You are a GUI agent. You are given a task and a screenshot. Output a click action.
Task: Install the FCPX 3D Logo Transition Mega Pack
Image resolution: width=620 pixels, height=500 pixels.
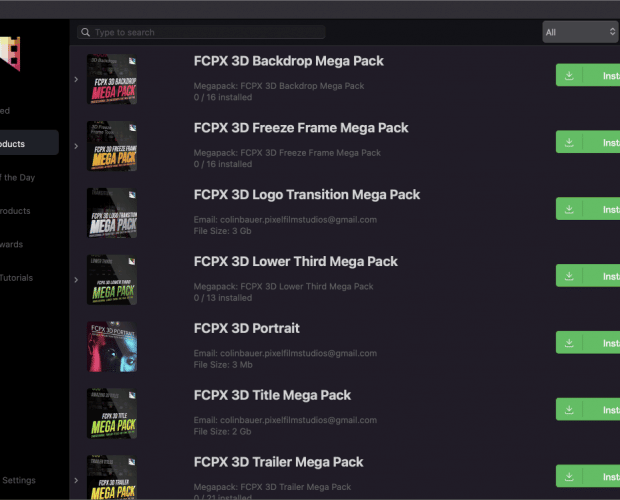pos(601,209)
